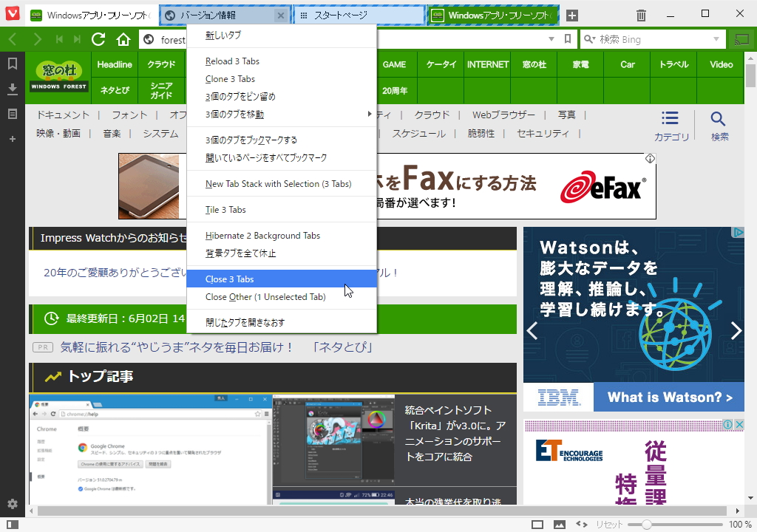Open the Vivaldi menu icon top-left
The width and height of the screenshot is (757, 532).
click(11, 13)
